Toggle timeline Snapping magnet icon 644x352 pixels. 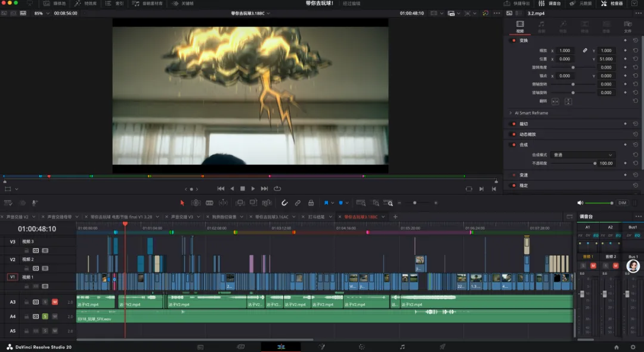coord(284,203)
